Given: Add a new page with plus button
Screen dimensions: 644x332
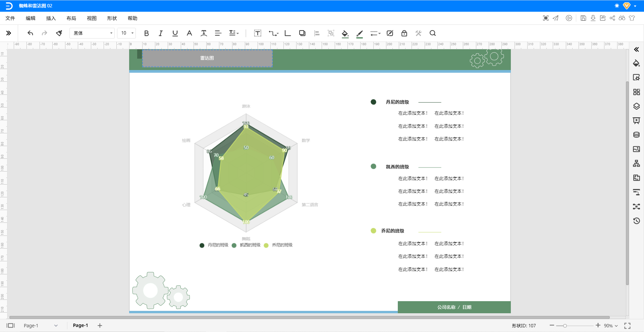Looking at the screenshot, I should click(x=100, y=325).
